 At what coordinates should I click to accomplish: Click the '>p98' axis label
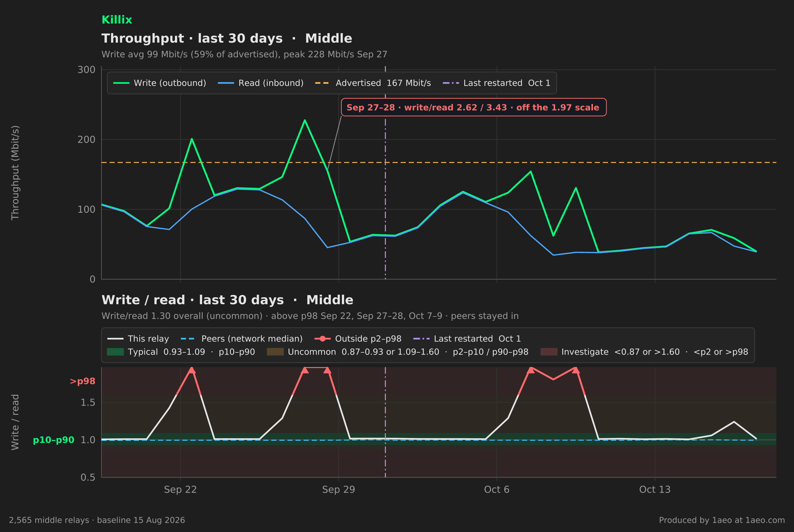pos(82,381)
